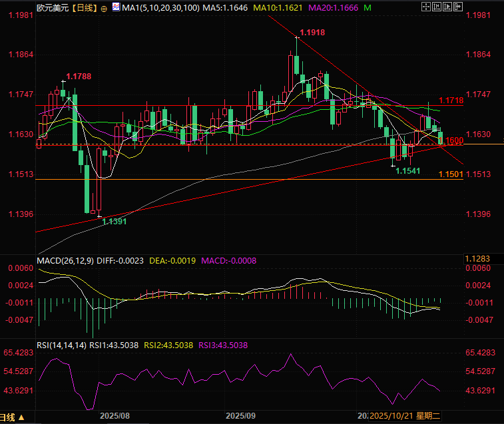Select the RSI(14,14,14) indicator title
504x424 pixels.
tap(61, 345)
